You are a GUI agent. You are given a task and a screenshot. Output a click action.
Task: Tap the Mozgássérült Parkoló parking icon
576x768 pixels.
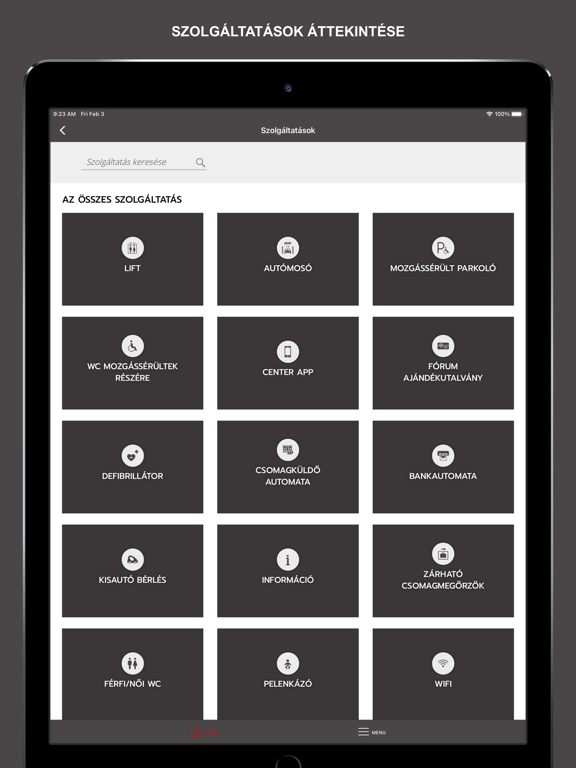pyautogui.click(x=443, y=248)
